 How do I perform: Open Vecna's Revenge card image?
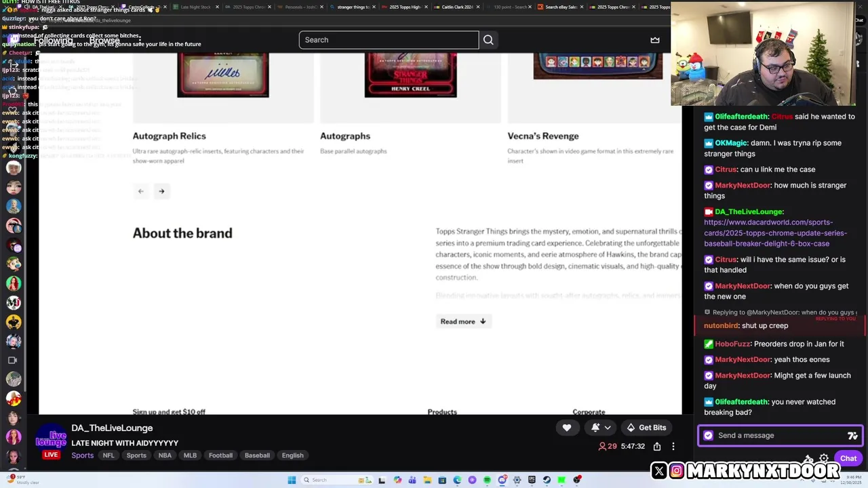pyautogui.click(x=597, y=66)
